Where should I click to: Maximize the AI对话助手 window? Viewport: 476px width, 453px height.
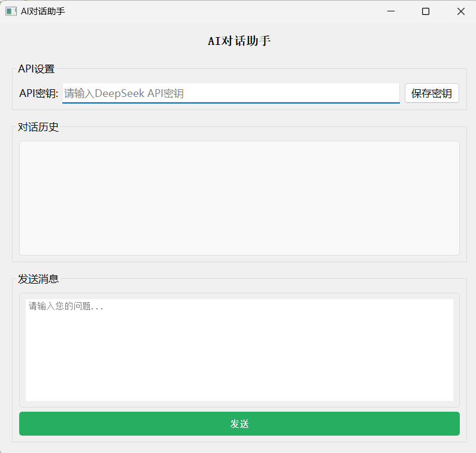point(426,11)
